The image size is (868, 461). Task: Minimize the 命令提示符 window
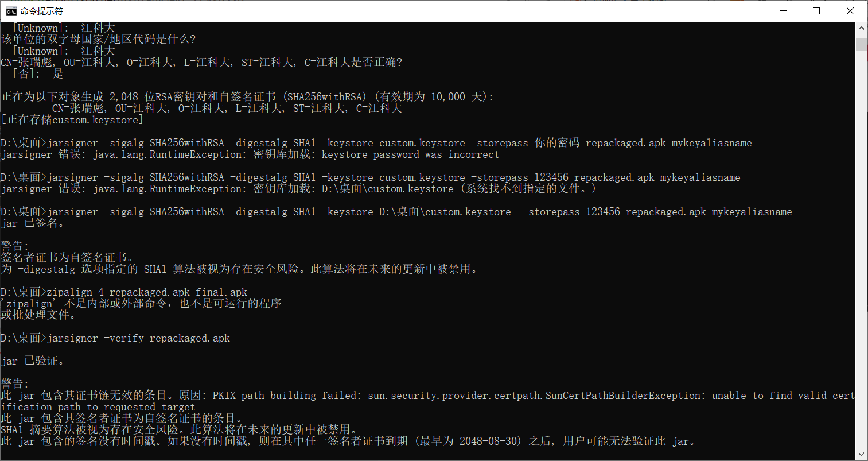(783, 11)
